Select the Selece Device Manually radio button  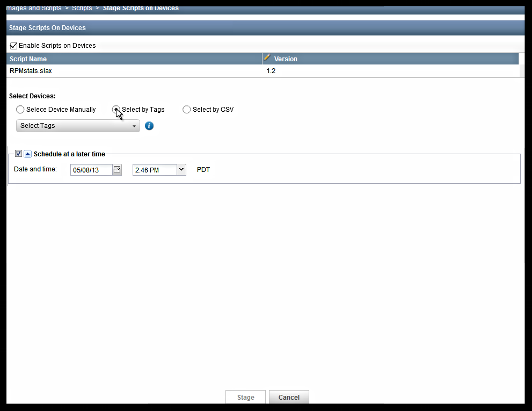click(x=20, y=110)
